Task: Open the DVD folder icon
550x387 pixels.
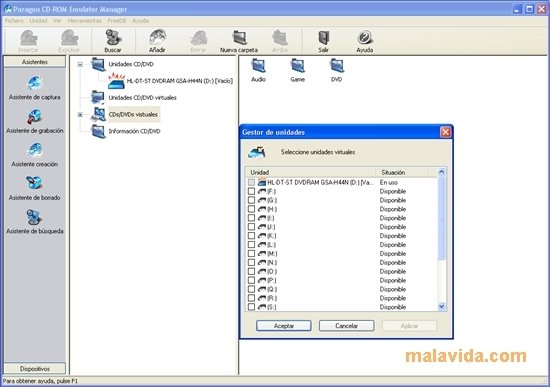Action: click(337, 71)
